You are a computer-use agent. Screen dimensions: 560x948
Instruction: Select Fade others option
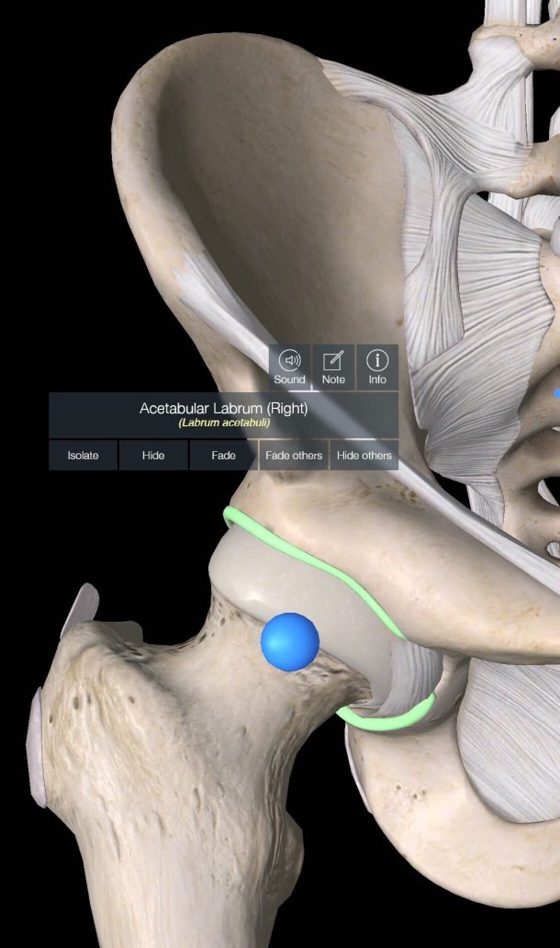(x=294, y=456)
